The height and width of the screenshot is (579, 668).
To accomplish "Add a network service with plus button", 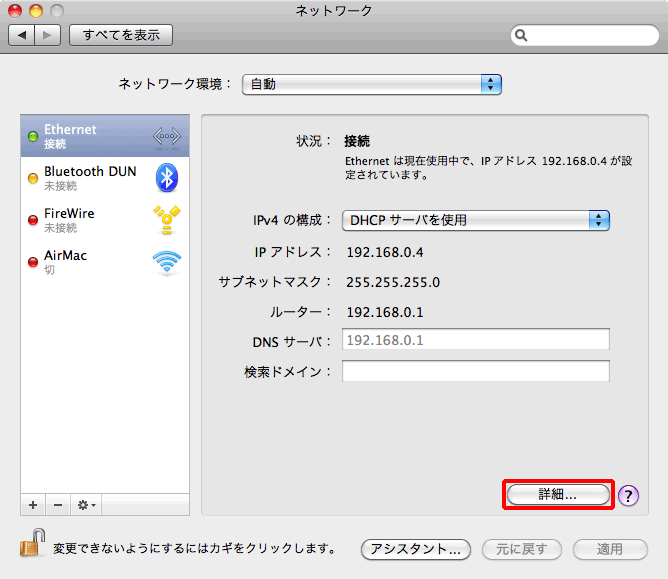I will pyautogui.click(x=33, y=505).
